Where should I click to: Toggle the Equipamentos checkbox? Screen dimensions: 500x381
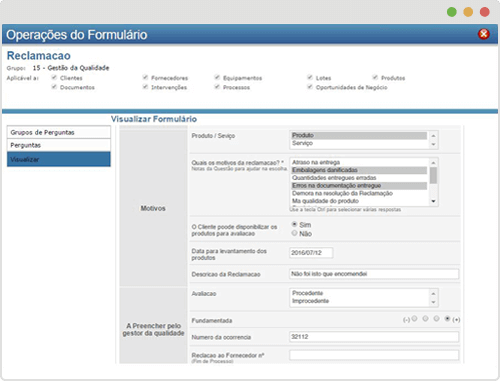217,77
